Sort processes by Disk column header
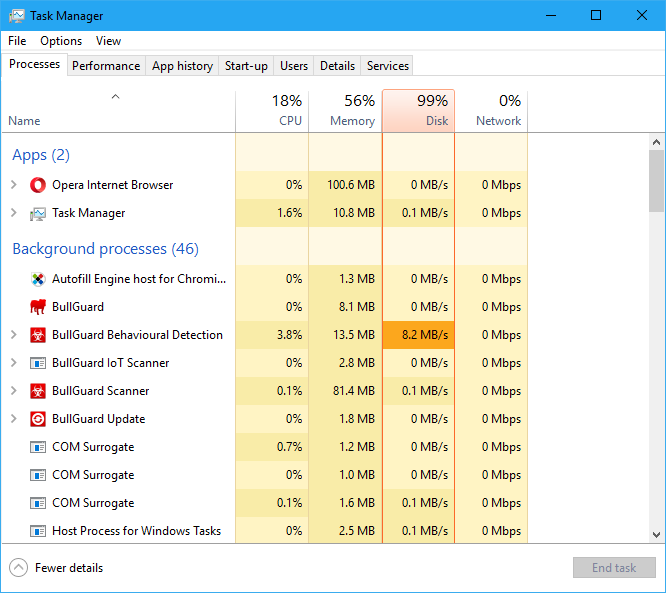The image size is (666, 593). [x=418, y=111]
